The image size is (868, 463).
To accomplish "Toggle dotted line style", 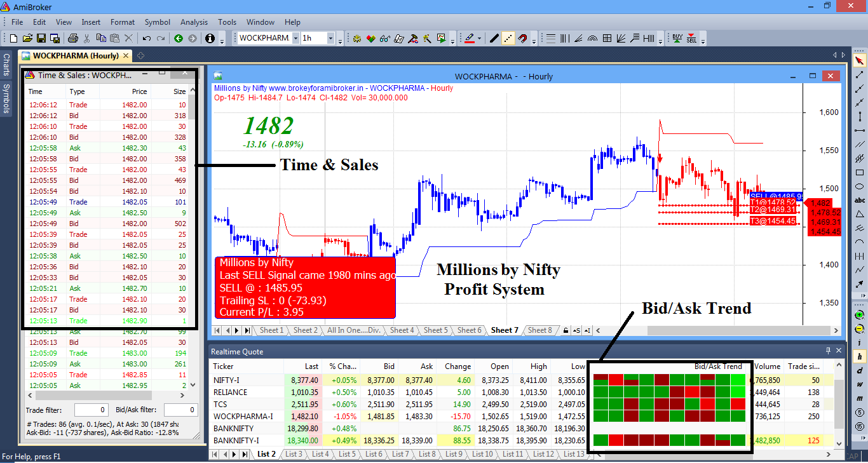I will coord(508,38).
